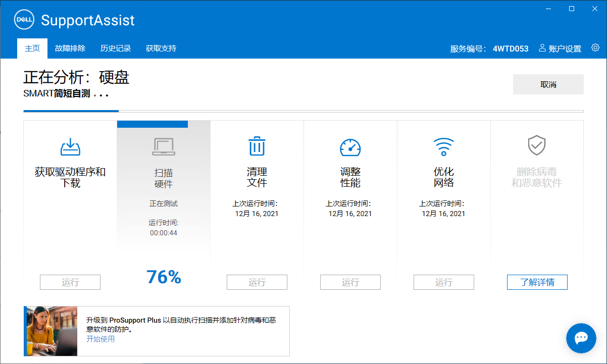Click last run date under 优化网络
Image resolution: width=607 pixels, height=364 pixels.
click(x=444, y=214)
